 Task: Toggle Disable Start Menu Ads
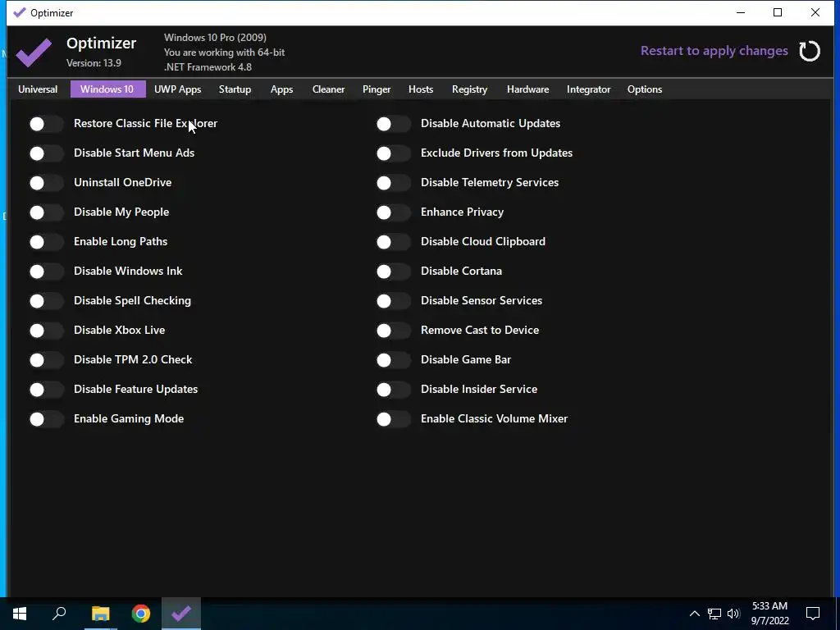[x=46, y=153]
